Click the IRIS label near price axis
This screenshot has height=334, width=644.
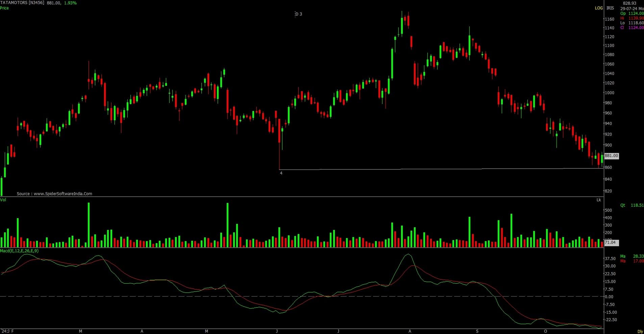(x=610, y=8)
